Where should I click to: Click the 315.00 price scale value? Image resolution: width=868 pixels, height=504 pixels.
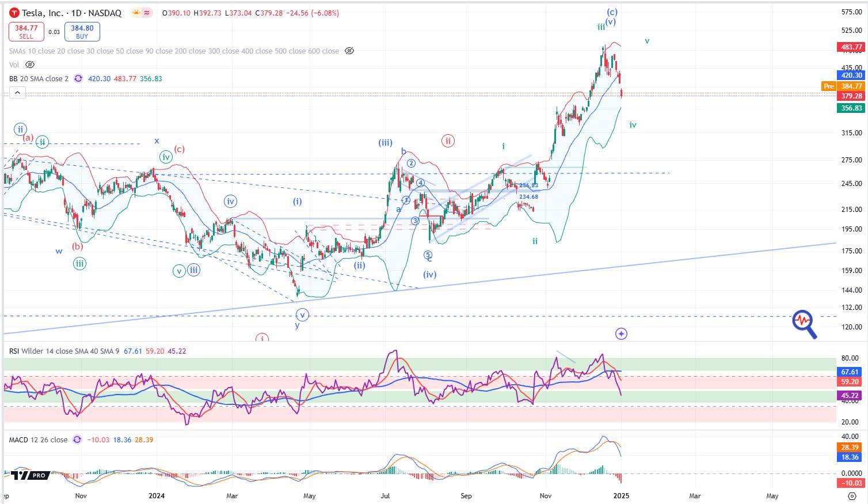tap(851, 133)
